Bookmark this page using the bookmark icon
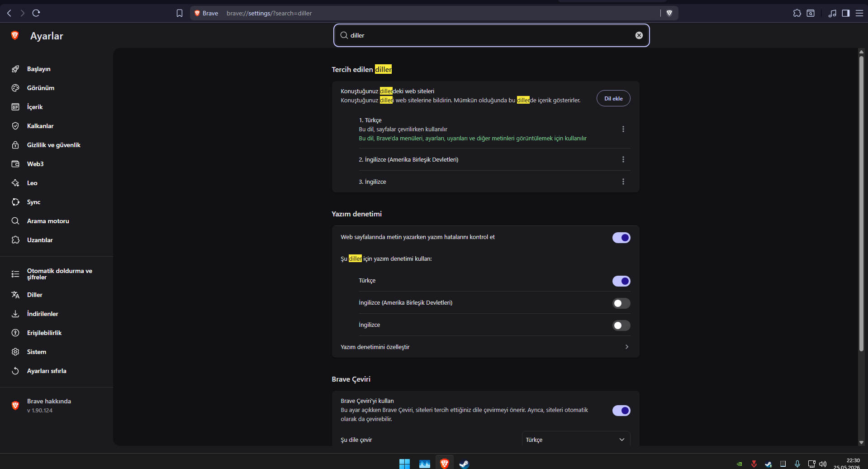868x469 pixels. [180, 13]
